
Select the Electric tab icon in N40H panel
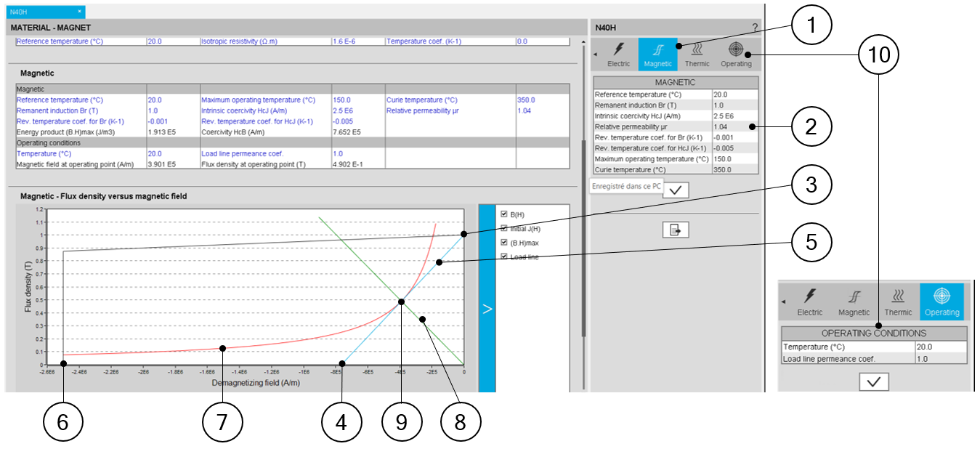[618, 54]
